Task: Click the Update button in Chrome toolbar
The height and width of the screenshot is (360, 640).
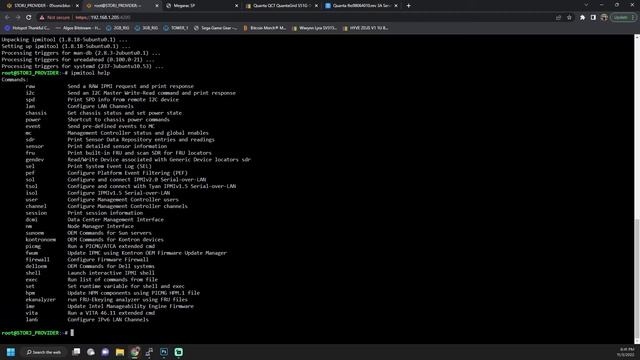Action: point(623,18)
